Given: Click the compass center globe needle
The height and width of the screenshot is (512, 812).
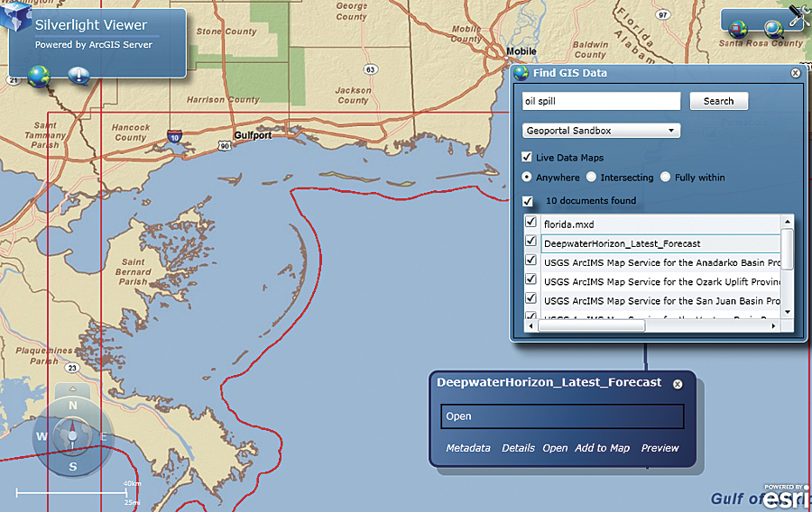Looking at the screenshot, I should click(72, 436).
